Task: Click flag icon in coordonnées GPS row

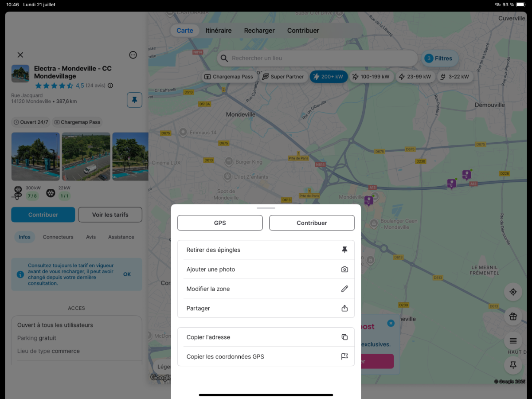Action: (x=344, y=356)
